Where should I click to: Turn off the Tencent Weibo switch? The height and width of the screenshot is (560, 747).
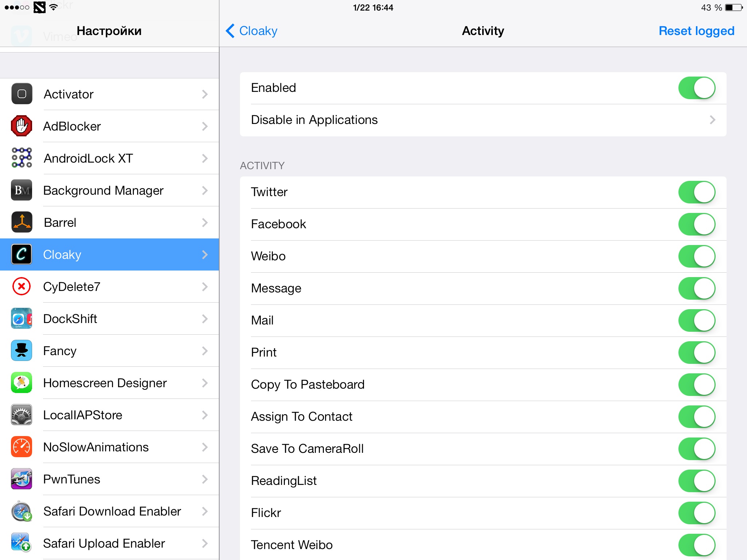(x=697, y=545)
